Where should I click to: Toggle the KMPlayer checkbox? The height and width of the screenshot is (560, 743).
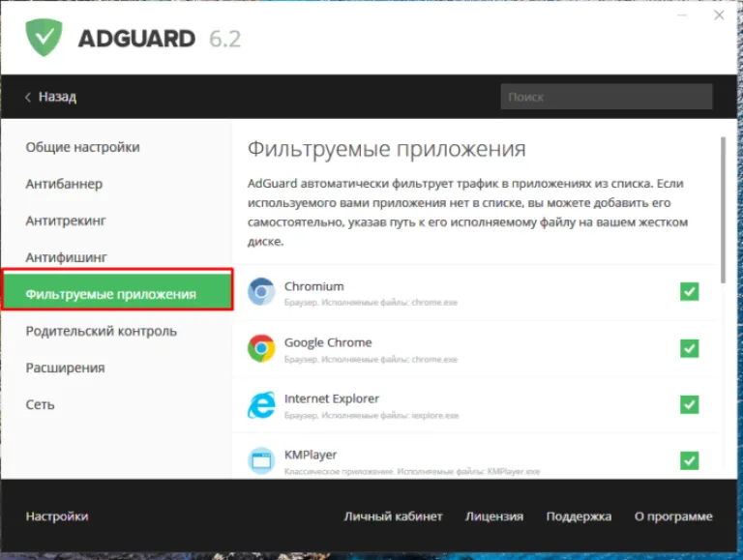tap(690, 460)
